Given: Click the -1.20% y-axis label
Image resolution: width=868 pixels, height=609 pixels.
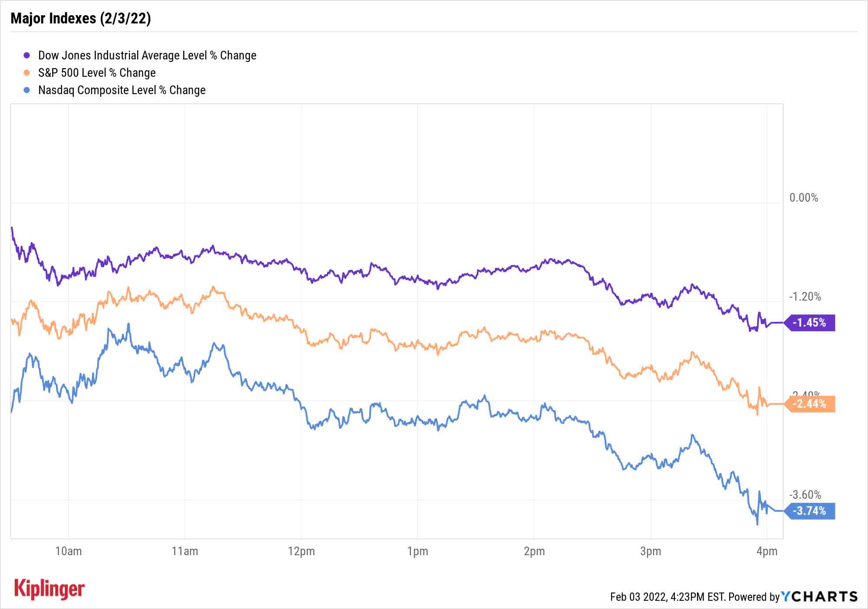Looking at the screenshot, I should click(x=805, y=297).
